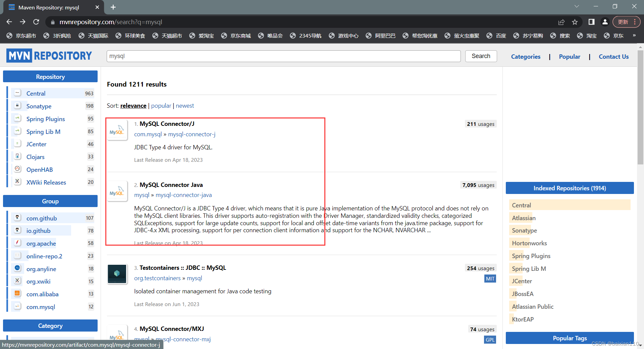
Task: Click the MySQL Connector/J logo thumbnail
Action: pyautogui.click(x=117, y=130)
